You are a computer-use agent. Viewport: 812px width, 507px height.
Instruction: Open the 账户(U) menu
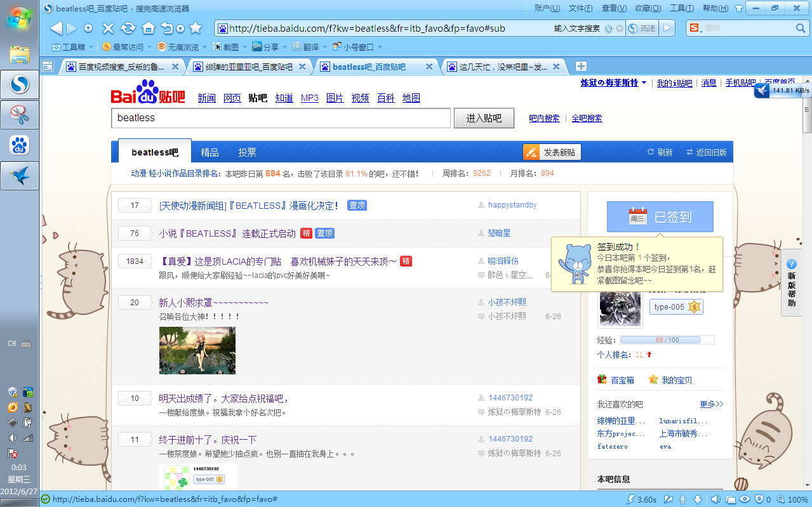pos(547,8)
